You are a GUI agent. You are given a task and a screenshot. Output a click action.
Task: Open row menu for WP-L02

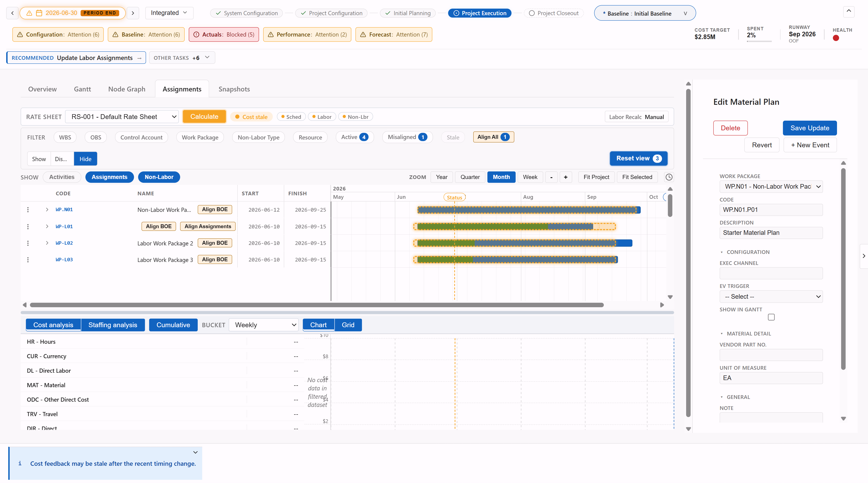[x=28, y=243]
